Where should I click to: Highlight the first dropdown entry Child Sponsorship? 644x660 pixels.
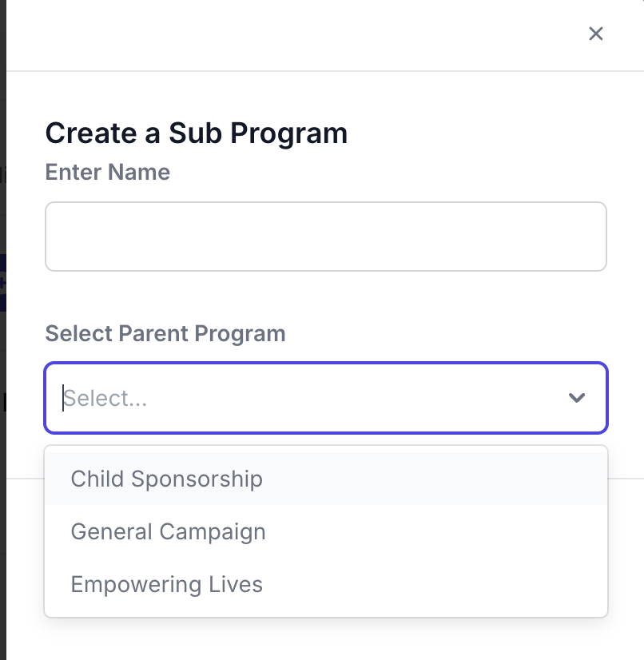[x=166, y=479]
